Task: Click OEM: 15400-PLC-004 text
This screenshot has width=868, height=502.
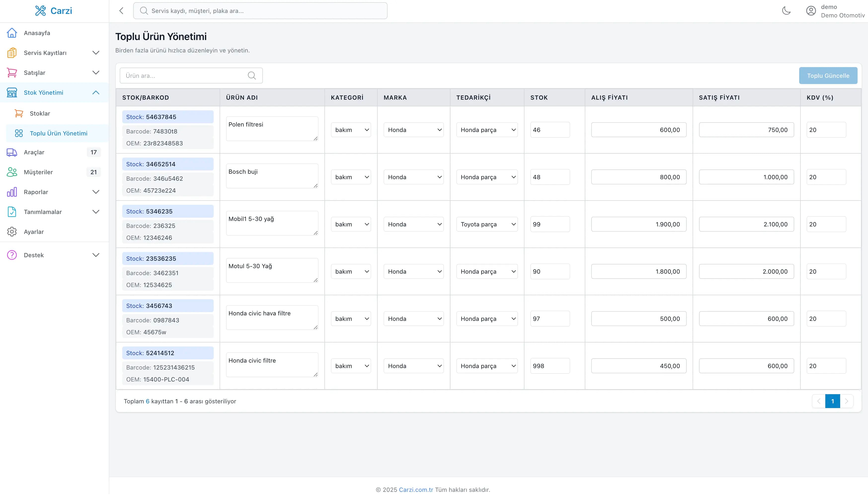Action: [x=158, y=379]
